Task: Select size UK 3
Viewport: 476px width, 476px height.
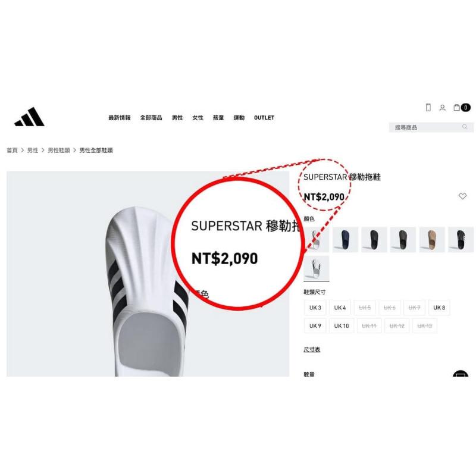Action: click(x=315, y=308)
